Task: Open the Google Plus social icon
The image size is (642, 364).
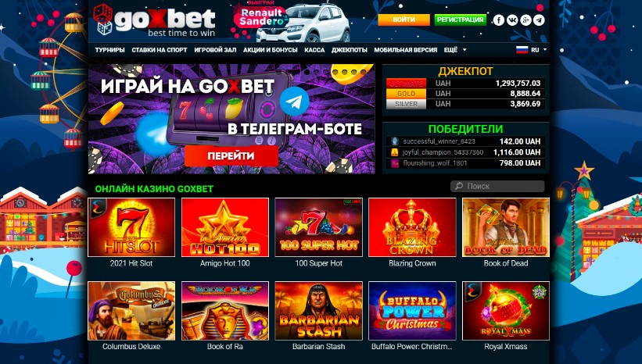Action: pos(525,20)
